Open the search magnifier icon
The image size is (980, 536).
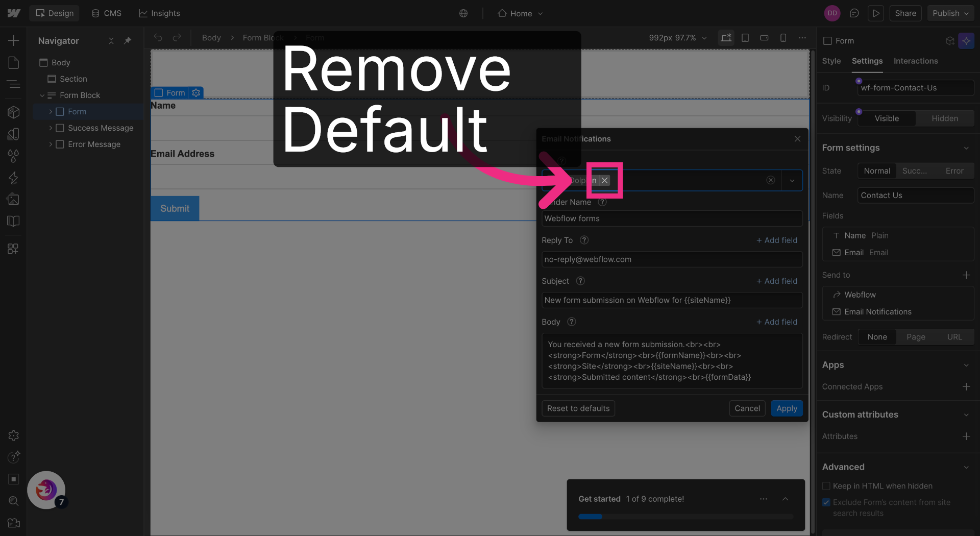pyautogui.click(x=14, y=501)
